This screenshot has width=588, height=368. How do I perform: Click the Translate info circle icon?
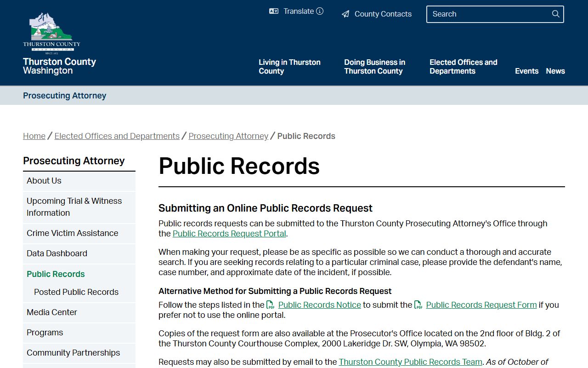(x=320, y=11)
